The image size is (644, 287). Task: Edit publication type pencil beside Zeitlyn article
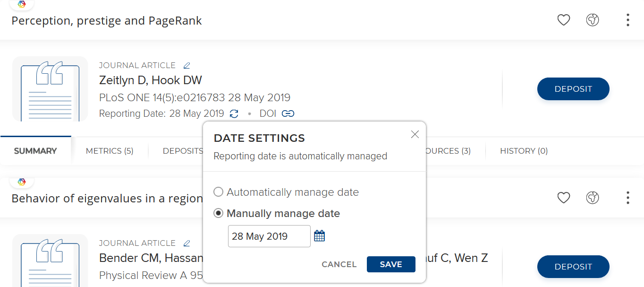(x=187, y=65)
